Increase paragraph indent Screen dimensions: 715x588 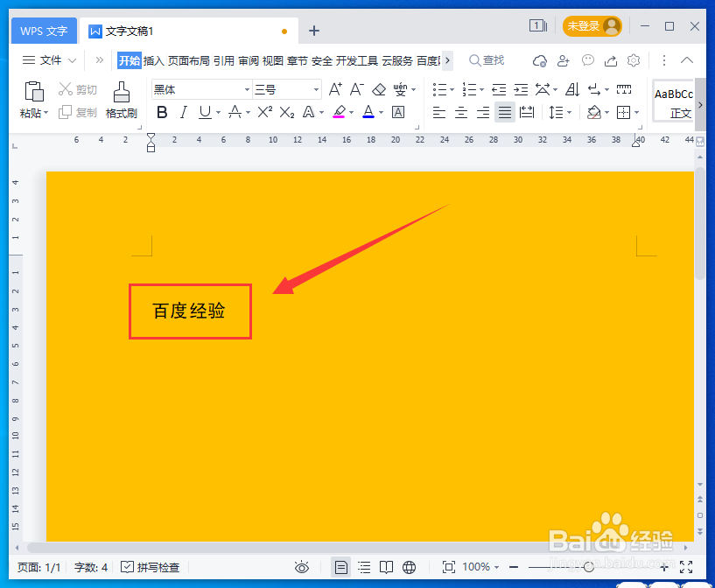point(521,90)
